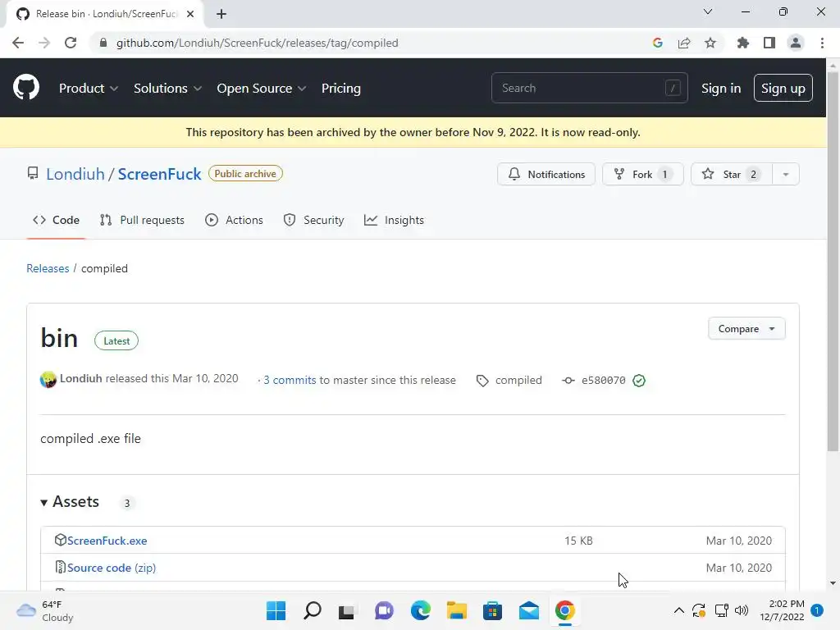Switch to the Security tab
This screenshot has height=630, width=840.
click(x=313, y=220)
